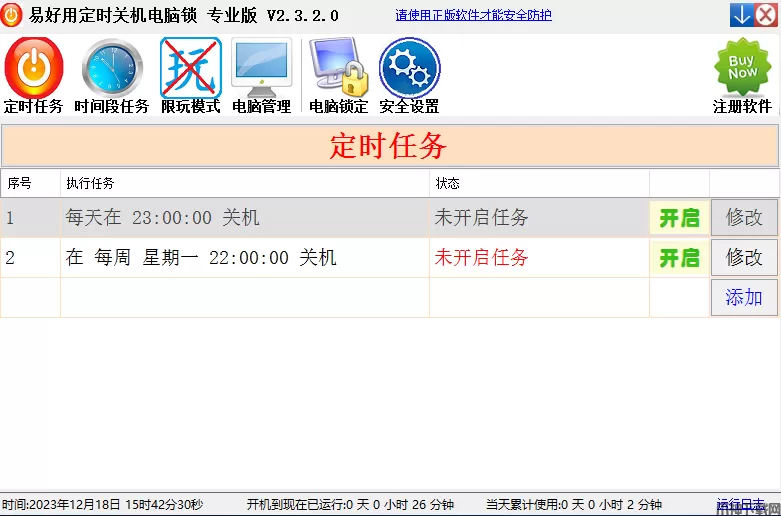Open the 电脑锁定 padlock computer icon
This screenshot has height=516, width=781.
339,76
